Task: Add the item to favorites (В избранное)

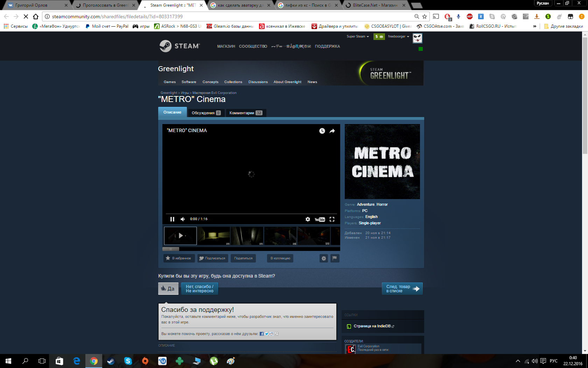Action: [x=179, y=258]
